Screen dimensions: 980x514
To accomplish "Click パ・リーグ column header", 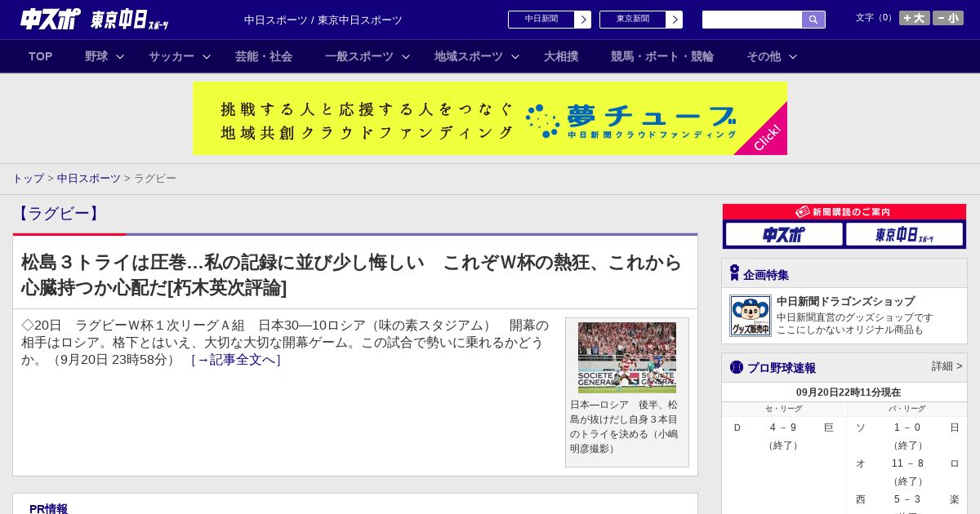I will (907, 409).
